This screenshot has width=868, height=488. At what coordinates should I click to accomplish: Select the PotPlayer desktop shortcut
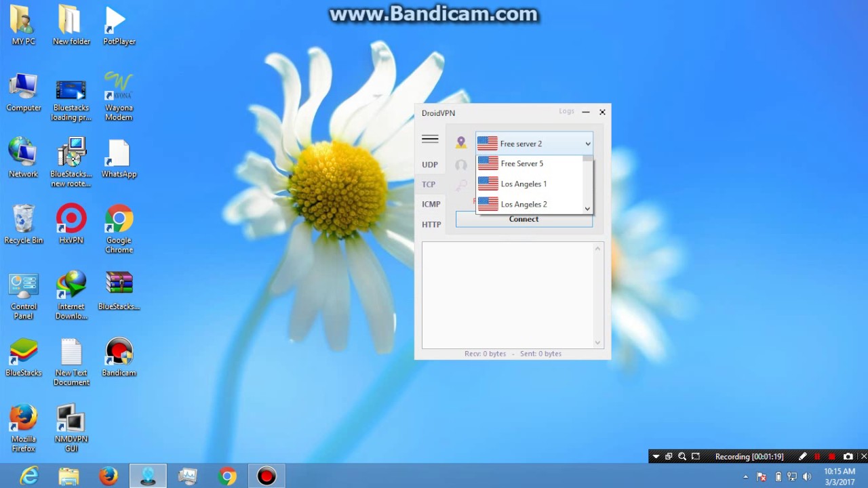[119, 26]
